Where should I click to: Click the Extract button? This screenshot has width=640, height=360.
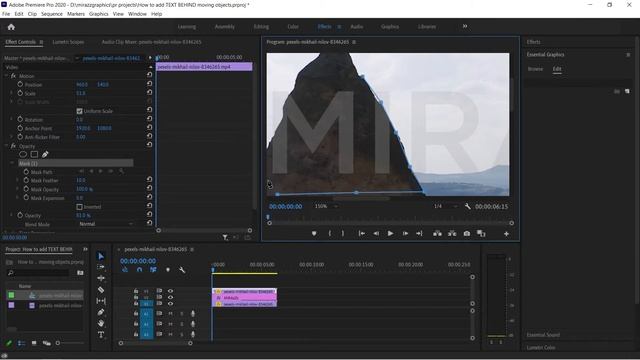452,233
